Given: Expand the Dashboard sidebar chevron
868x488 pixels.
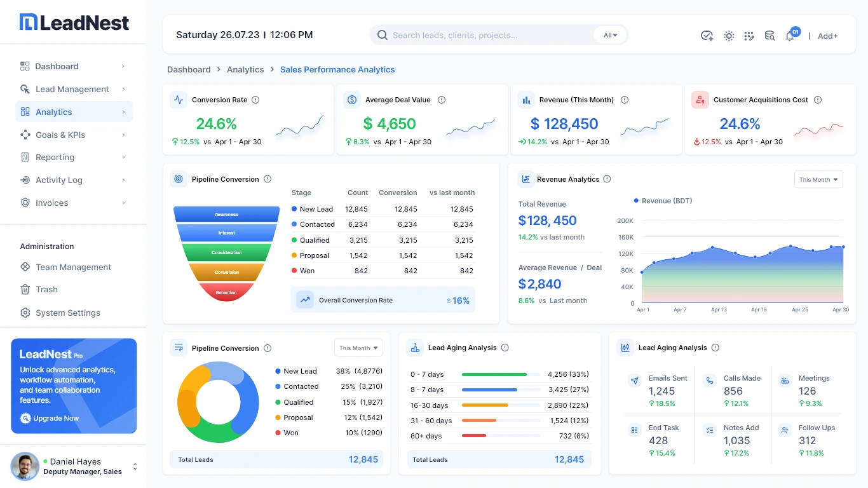Looking at the screenshot, I should tap(123, 66).
